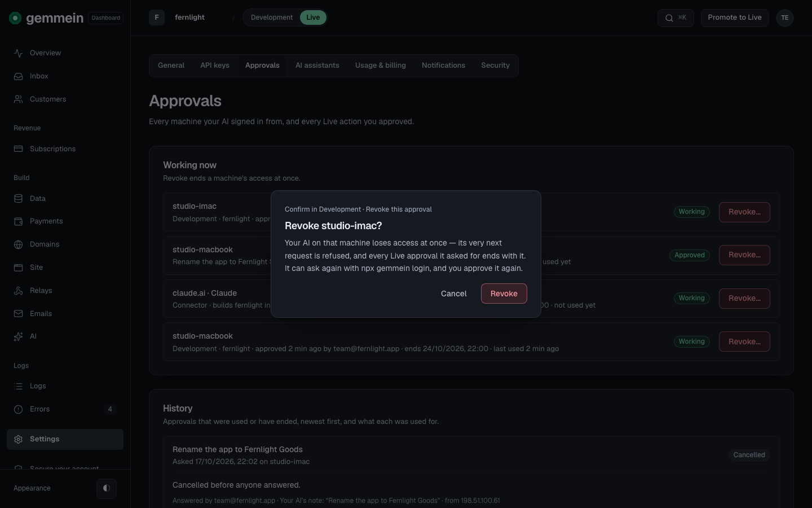Click the Dashboard badge beside logo
This screenshot has width=812, height=508.
pyautogui.click(x=106, y=18)
